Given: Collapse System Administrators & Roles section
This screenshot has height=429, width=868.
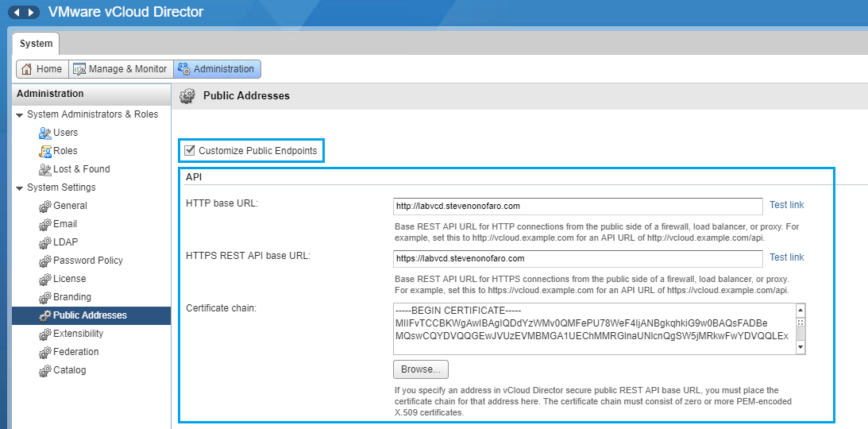Looking at the screenshot, I should 20,115.
